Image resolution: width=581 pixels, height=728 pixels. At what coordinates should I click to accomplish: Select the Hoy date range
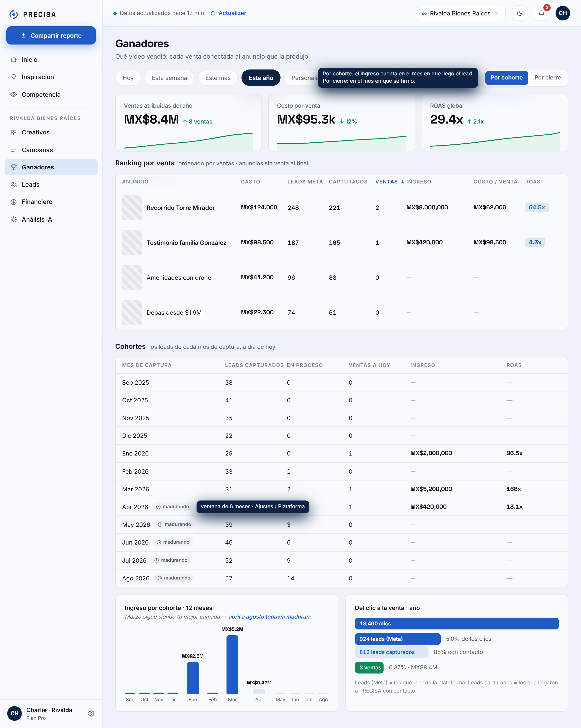pyautogui.click(x=128, y=78)
